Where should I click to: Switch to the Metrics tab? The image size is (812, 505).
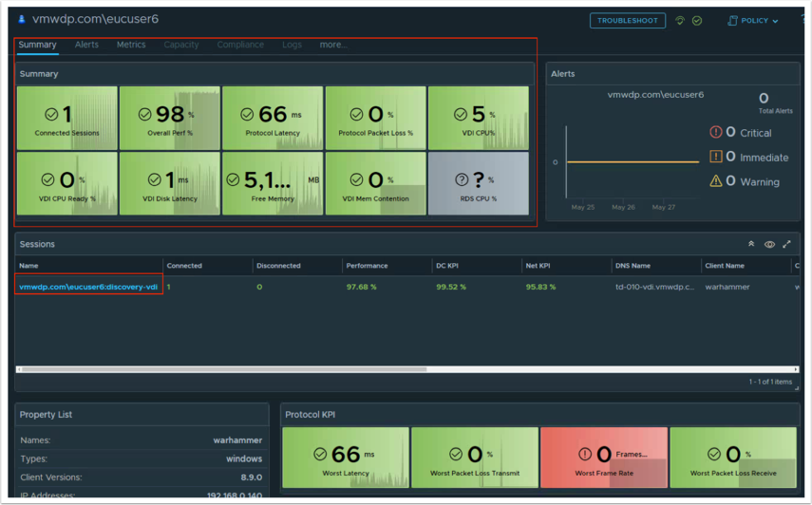tap(131, 45)
